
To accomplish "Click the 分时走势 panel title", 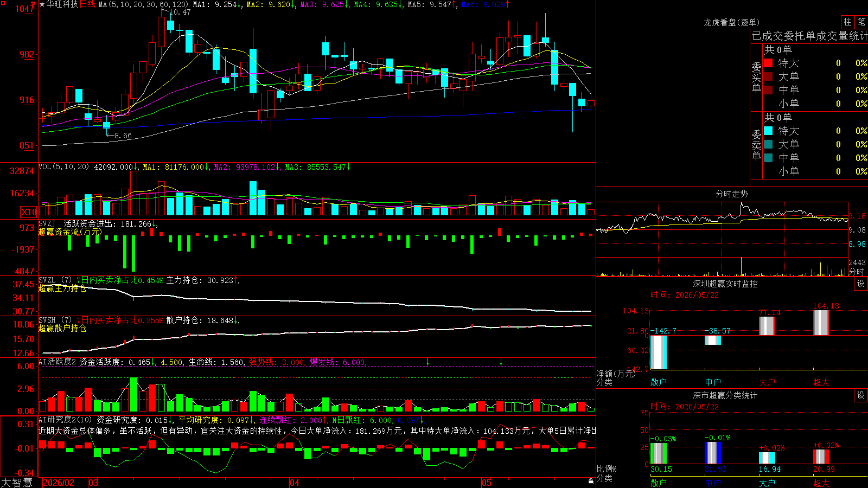I will (732, 194).
